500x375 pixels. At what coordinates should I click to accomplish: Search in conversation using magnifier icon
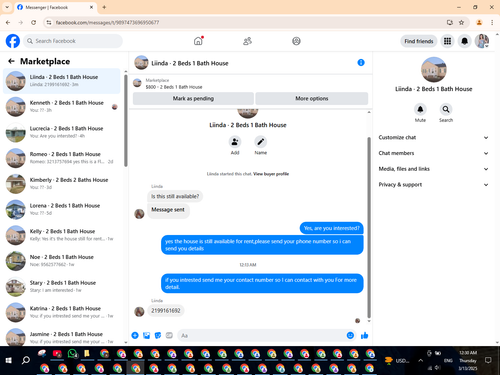click(x=446, y=109)
